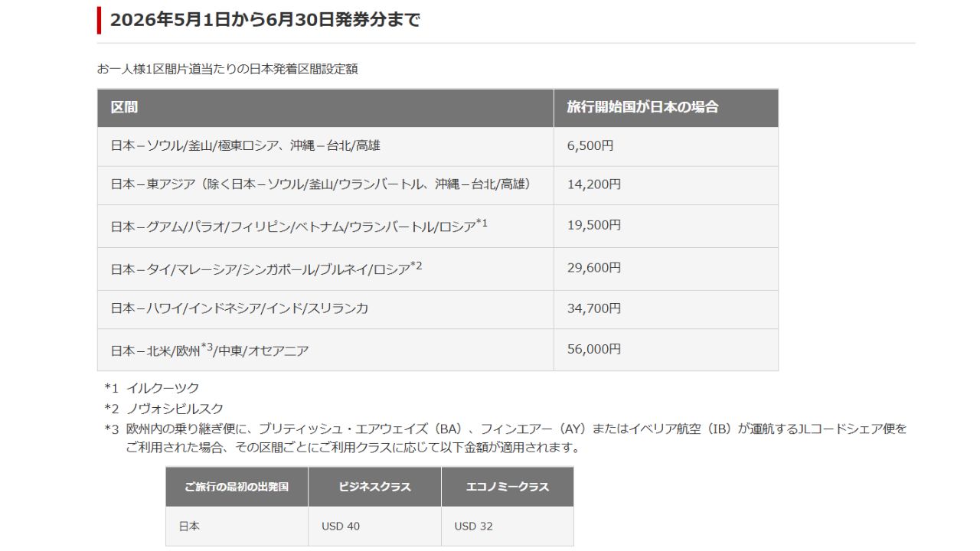Click the ビジネスクラス header cell
980x551 pixels.
(374, 487)
